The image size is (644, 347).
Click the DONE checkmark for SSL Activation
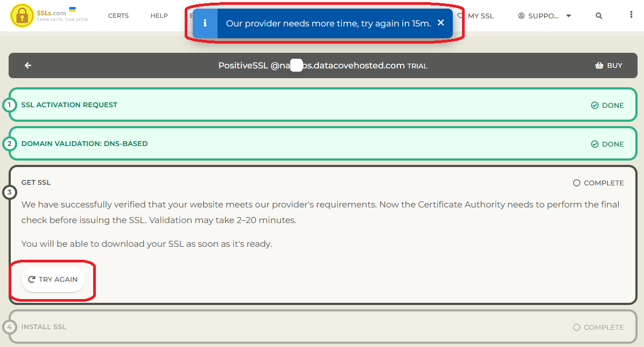594,105
